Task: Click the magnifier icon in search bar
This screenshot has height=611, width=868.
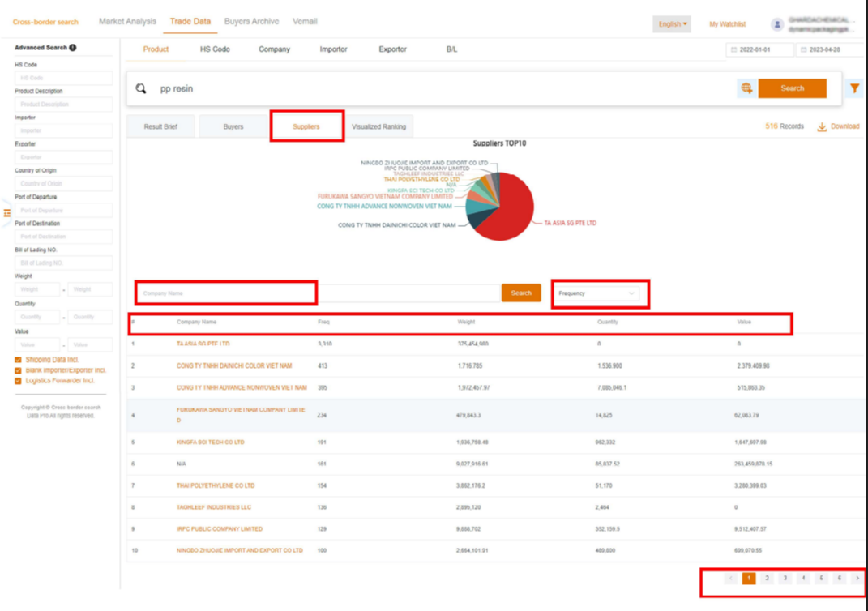Action: (141, 88)
